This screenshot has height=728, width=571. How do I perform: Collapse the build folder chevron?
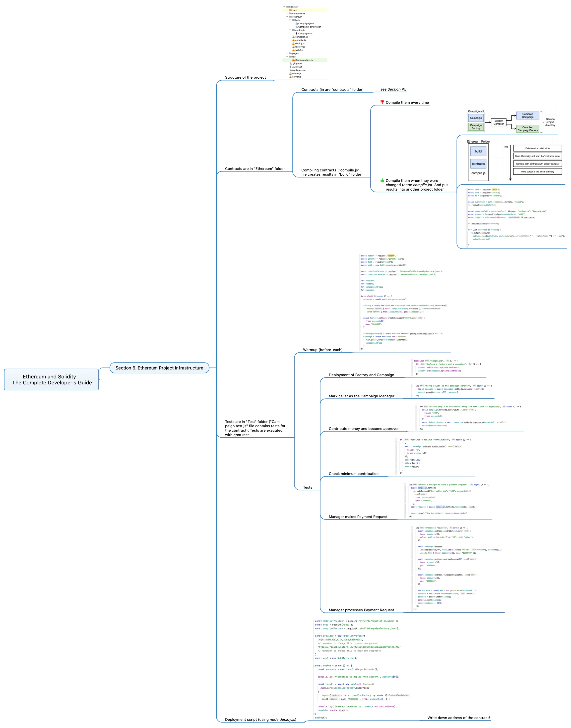(290, 20)
